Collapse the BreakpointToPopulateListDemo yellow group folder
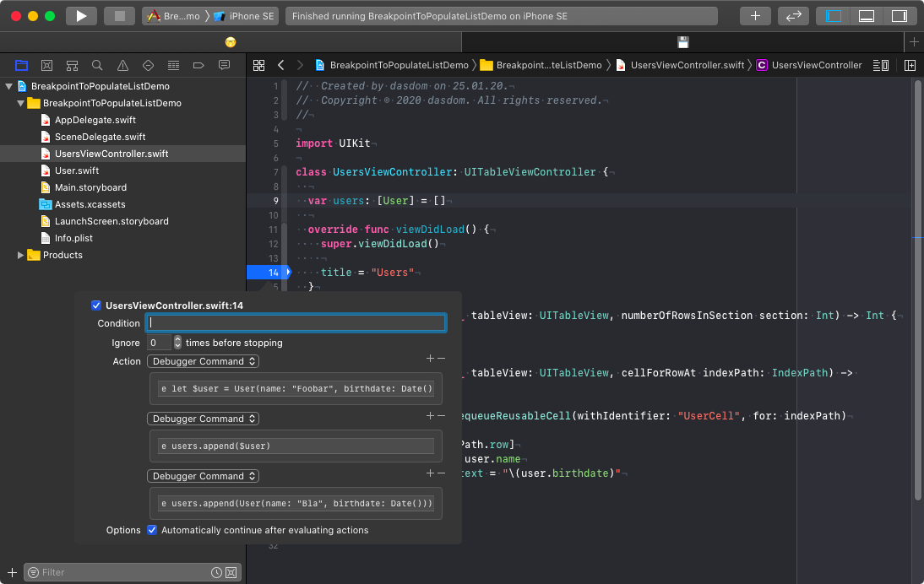This screenshot has height=584, width=924. 20,103
